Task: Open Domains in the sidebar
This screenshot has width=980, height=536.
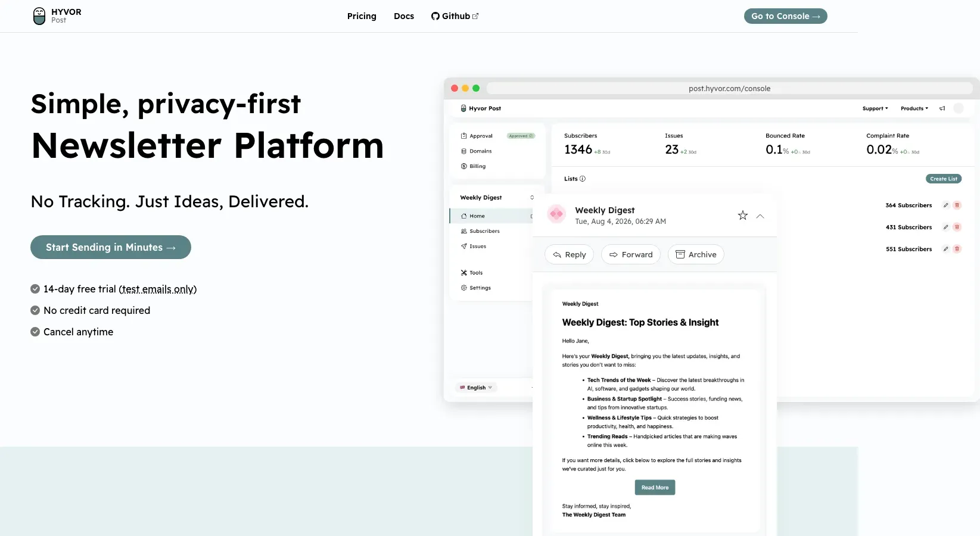Action: (476, 151)
